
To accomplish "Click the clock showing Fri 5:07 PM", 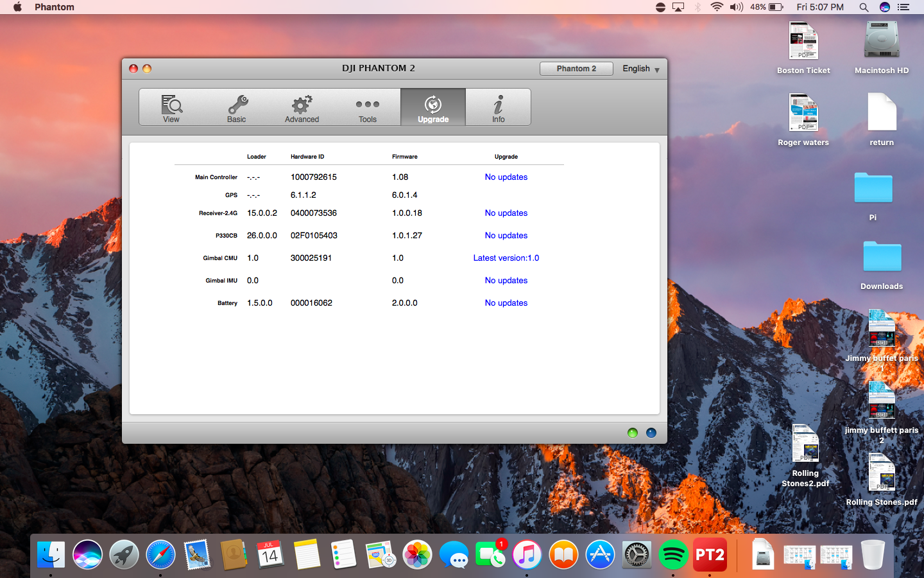I will (x=820, y=7).
